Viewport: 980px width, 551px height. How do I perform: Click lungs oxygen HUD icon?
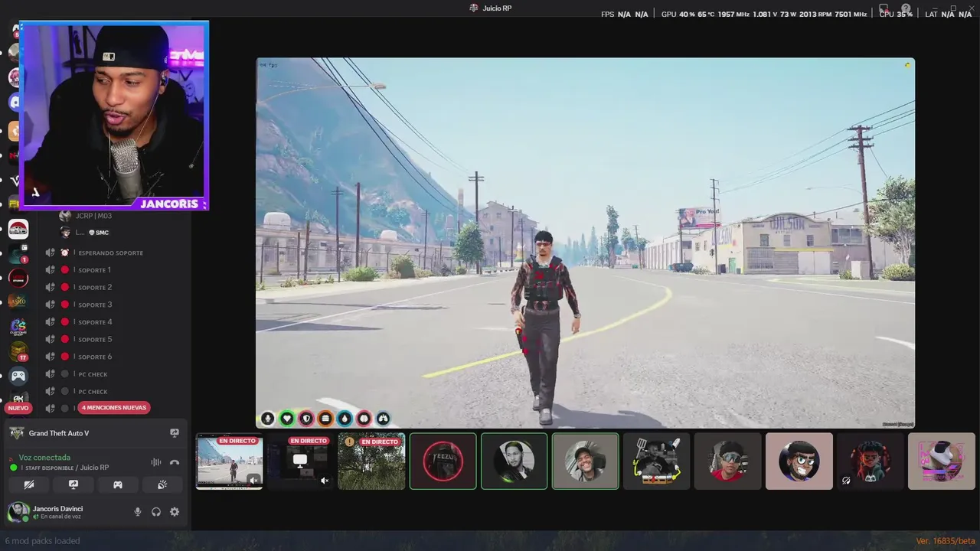383,419
